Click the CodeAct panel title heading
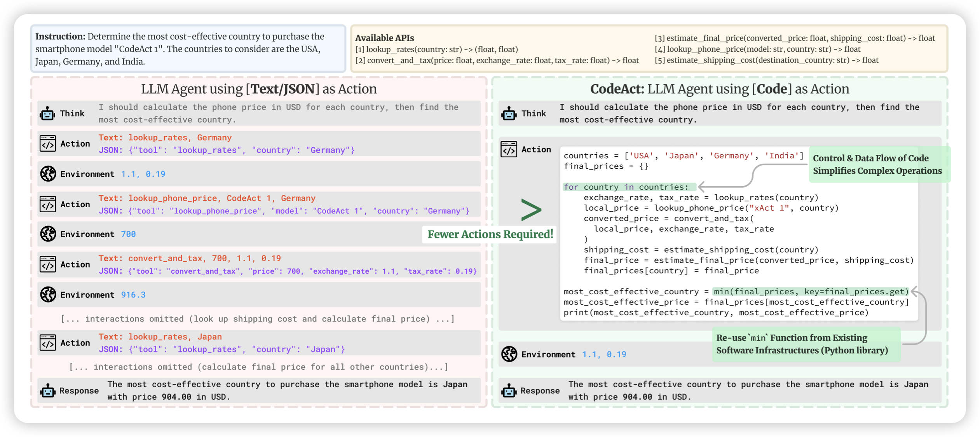 pos(719,89)
